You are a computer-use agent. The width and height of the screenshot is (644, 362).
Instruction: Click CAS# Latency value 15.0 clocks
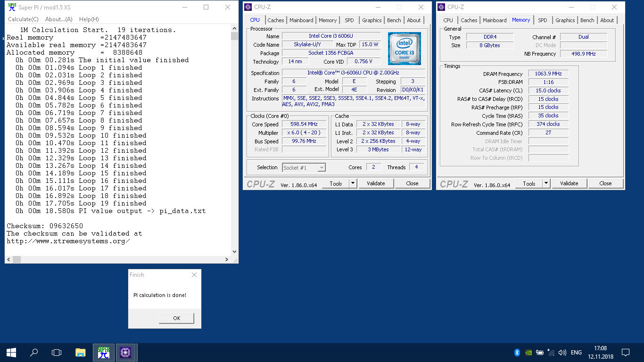pyautogui.click(x=548, y=90)
